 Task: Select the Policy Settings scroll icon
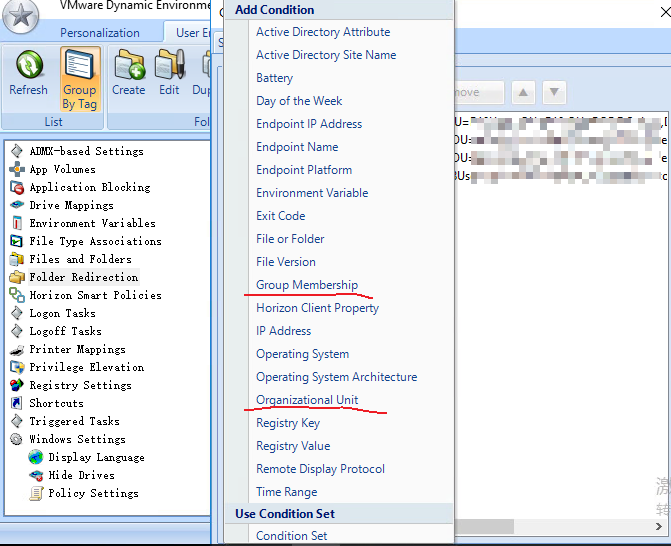point(36,493)
